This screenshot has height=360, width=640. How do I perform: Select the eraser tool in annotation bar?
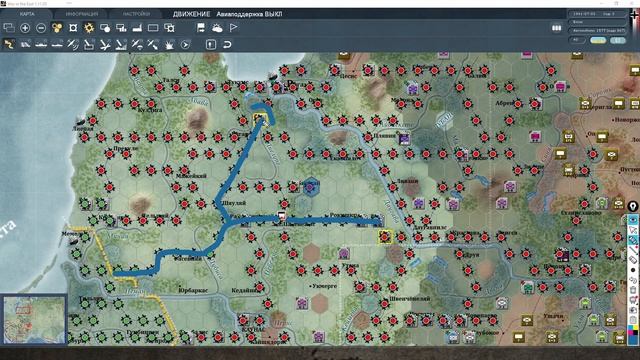coord(633,260)
